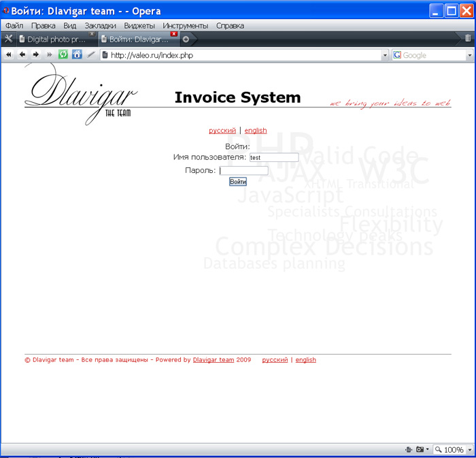Go back with the back arrow

(22, 54)
